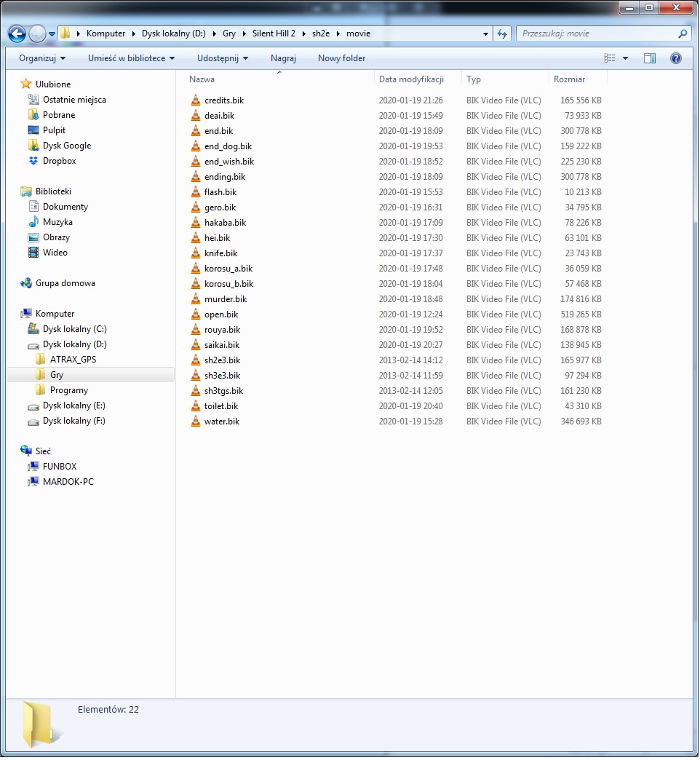The image size is (700, 760).
Task: Open the MARDOK-PC network computer
Action: [61, 482]
